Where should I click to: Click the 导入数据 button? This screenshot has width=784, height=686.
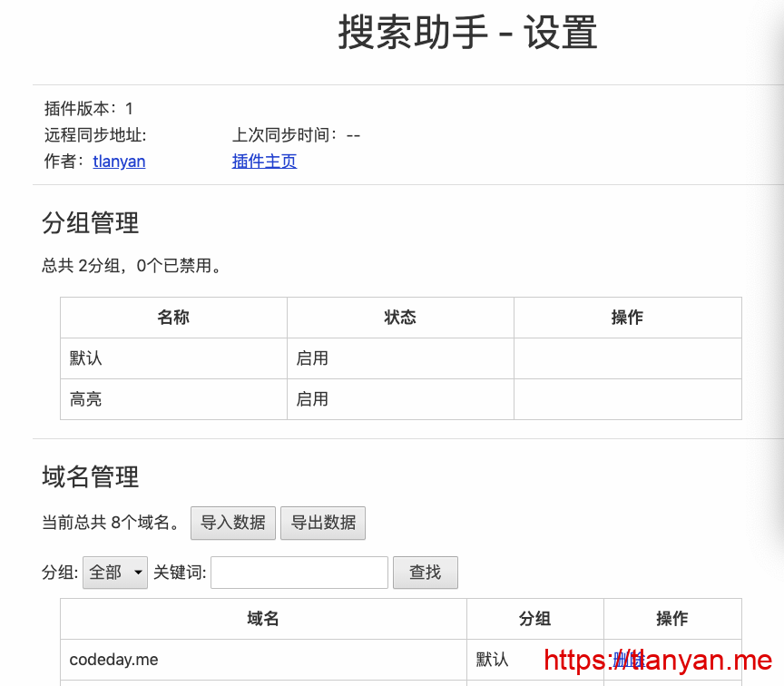[x=233, y=523]
